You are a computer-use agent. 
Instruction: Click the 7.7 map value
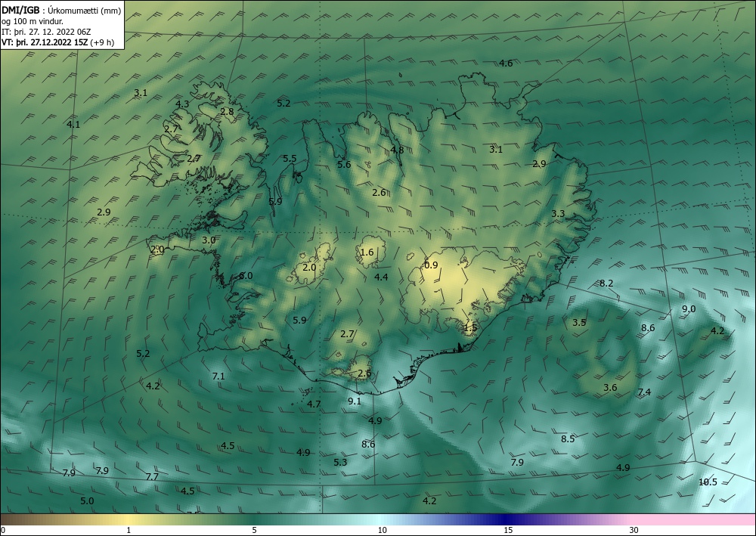[x=152, y=477]
